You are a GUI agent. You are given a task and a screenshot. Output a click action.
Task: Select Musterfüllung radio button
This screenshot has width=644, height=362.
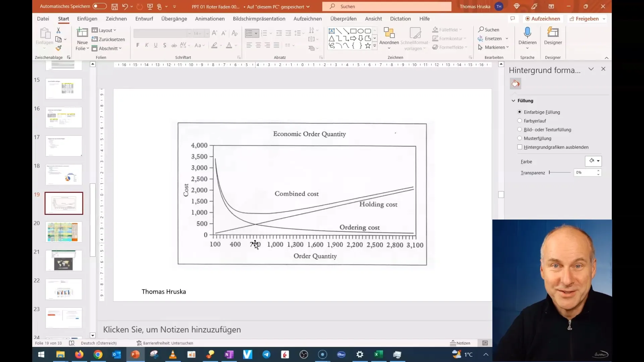point(520,138)
